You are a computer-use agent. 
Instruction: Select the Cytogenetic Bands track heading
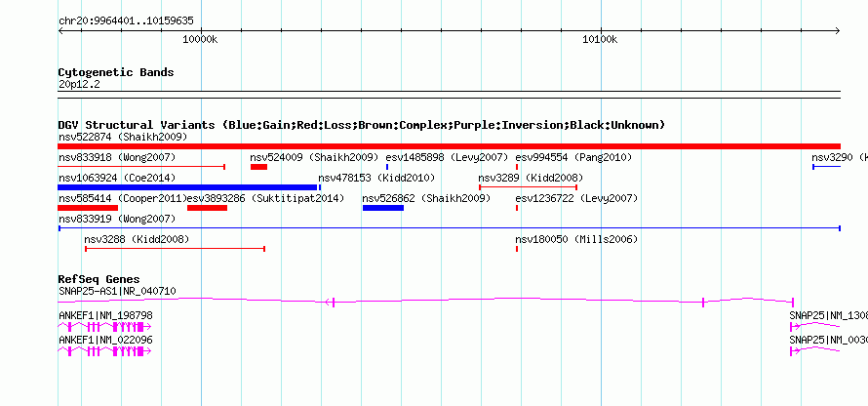click(x=116, y=72)
